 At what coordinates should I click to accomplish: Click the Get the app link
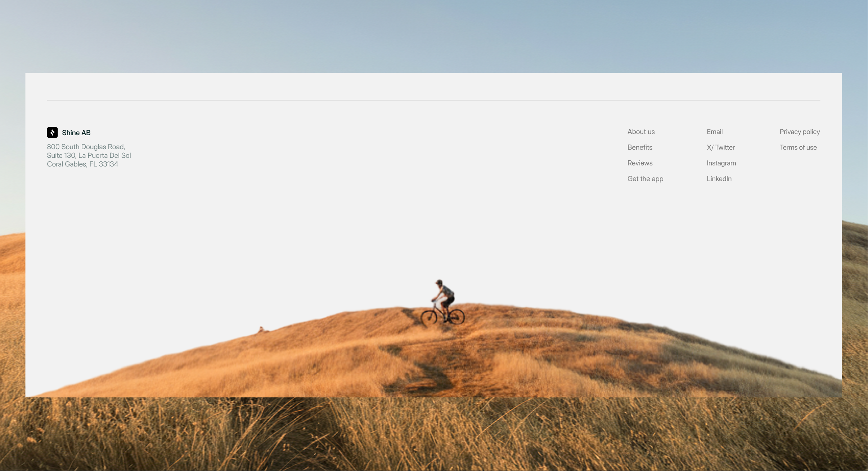pos(645,178)
